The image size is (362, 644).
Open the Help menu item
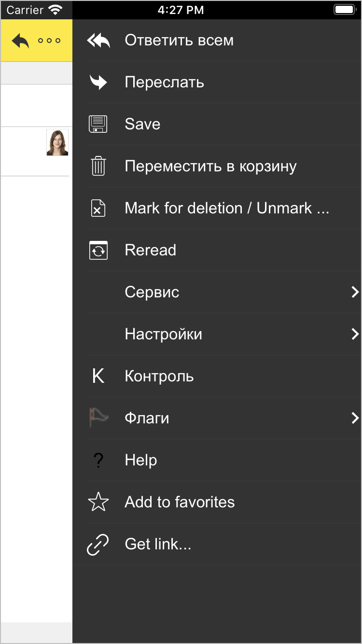coord(141,460)
